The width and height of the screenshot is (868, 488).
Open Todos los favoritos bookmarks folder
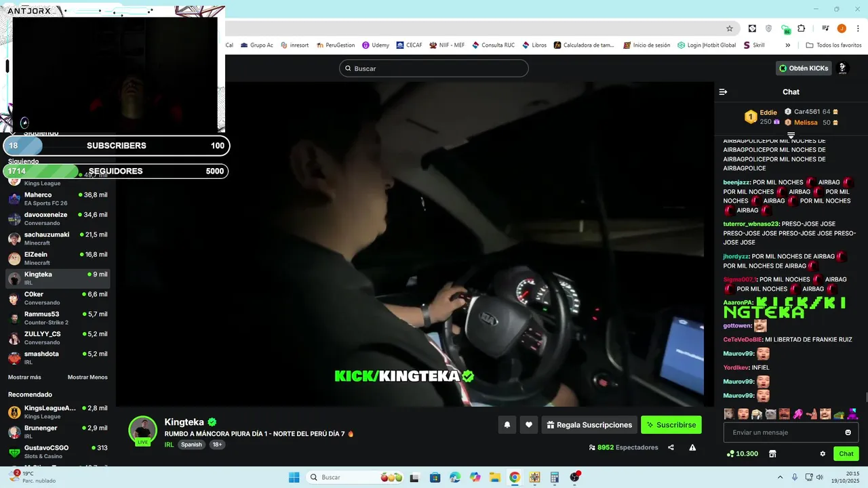coord(833,45)
